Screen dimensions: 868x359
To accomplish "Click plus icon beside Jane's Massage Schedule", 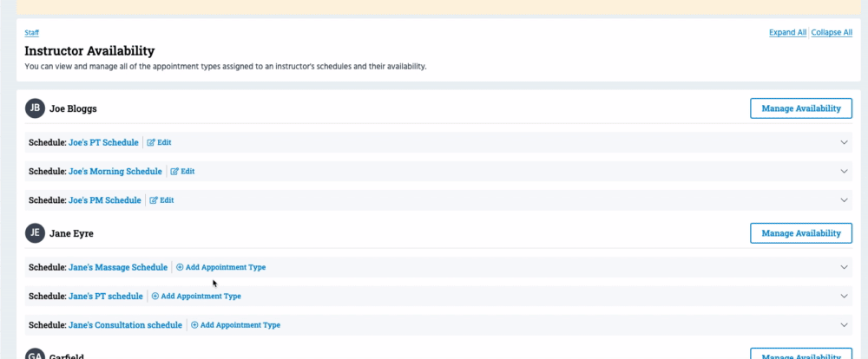I will 180,267.
